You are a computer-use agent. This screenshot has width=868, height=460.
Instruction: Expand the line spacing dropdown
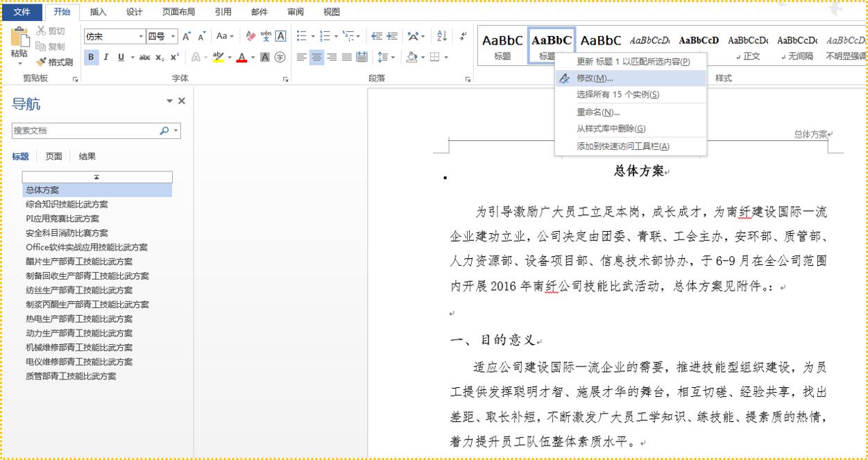coord(393,57)
